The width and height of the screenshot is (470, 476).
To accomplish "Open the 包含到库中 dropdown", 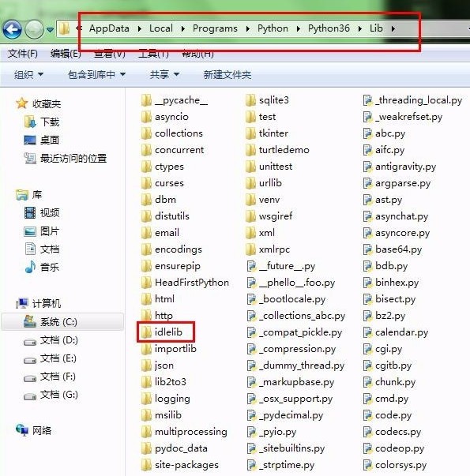I will coord(96,74).
